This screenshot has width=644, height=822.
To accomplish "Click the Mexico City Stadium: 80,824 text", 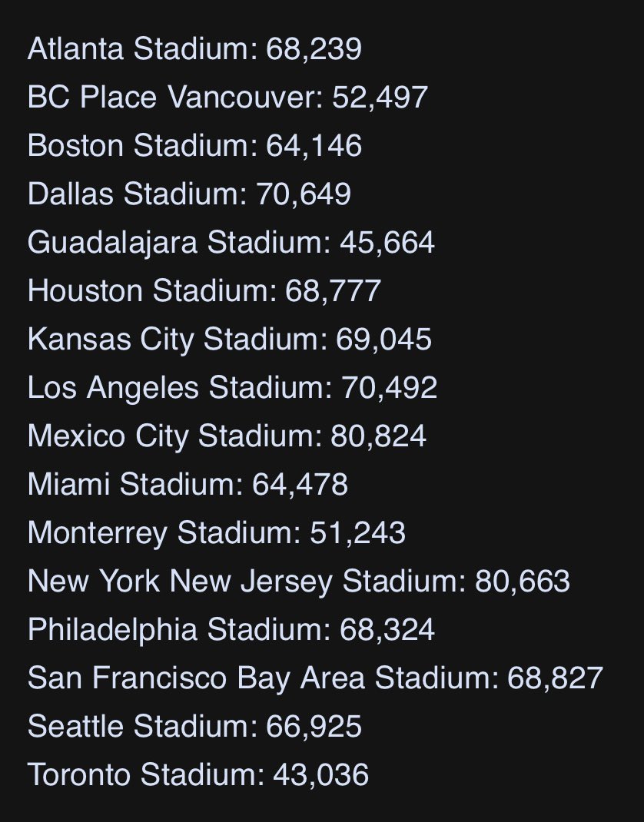I will (x=227, y=436).
